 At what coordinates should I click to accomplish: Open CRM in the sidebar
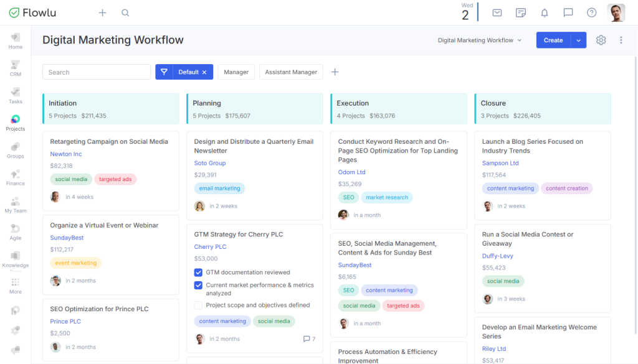(16, 68)
